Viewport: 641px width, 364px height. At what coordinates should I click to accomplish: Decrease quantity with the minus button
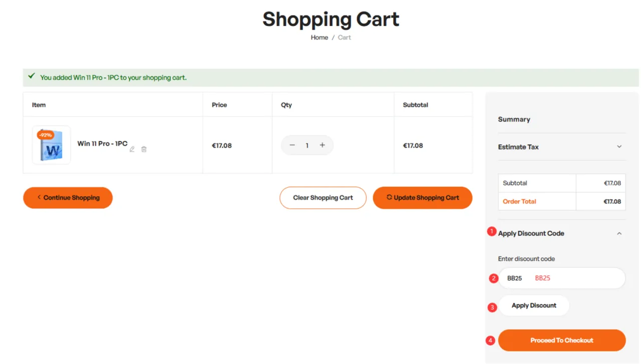[x=292, y=145]
